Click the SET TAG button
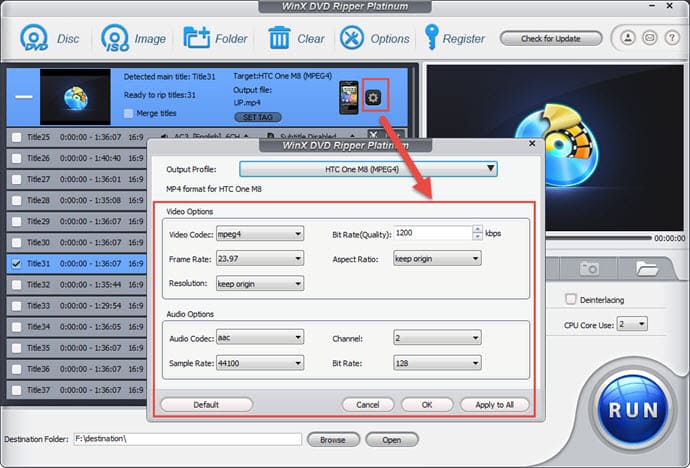The width and height of the screenshot is (690, 468). click(258, 117)
